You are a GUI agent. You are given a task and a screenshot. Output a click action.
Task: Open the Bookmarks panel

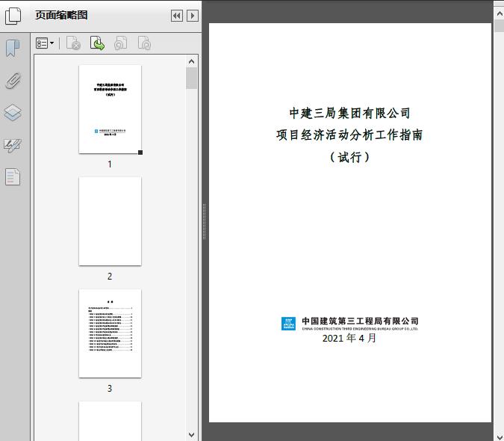(13, 49)
